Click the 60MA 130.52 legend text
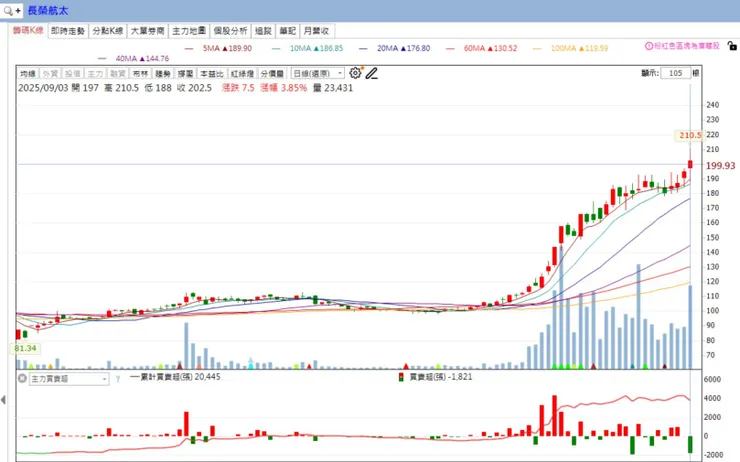This screenshot has height=462, width=740. point(490,48)
